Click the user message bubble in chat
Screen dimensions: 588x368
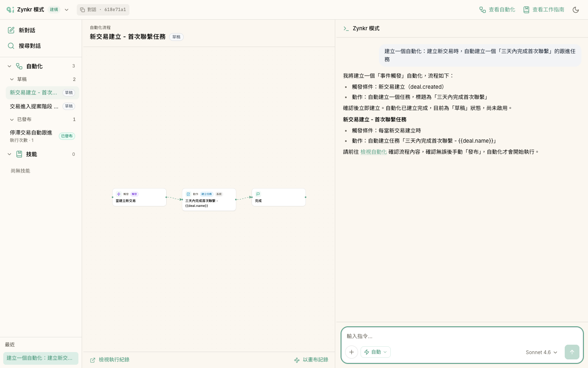point(480,55)
